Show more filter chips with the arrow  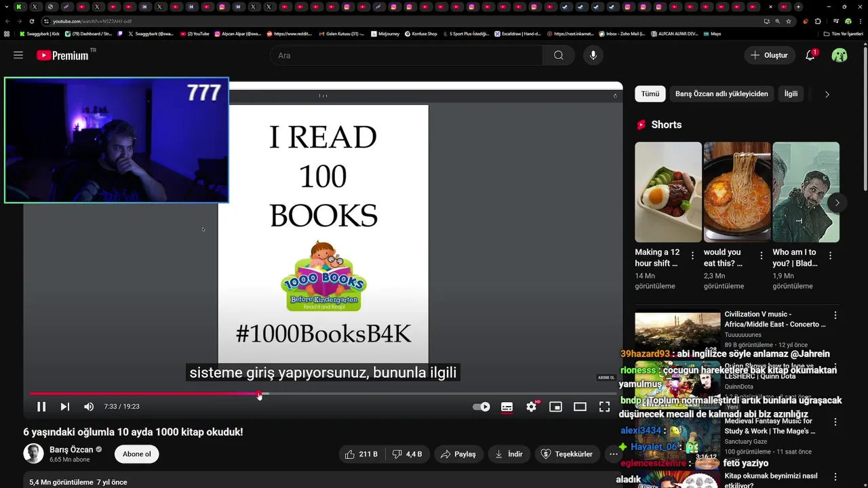(x=827, y=94)
